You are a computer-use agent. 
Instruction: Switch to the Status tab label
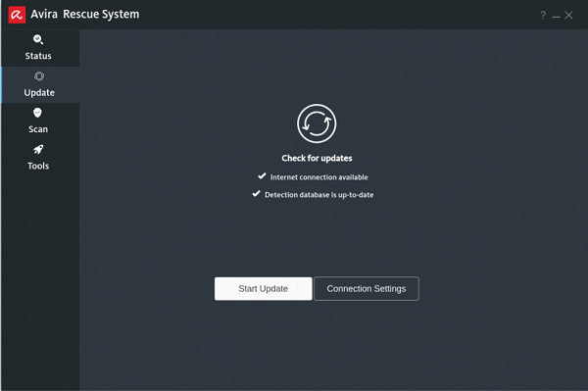pyautogui.click(x=38, y=56)
